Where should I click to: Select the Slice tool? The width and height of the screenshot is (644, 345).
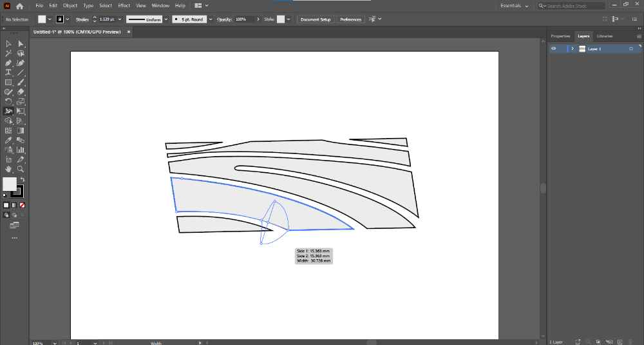[x=21, y=159]
